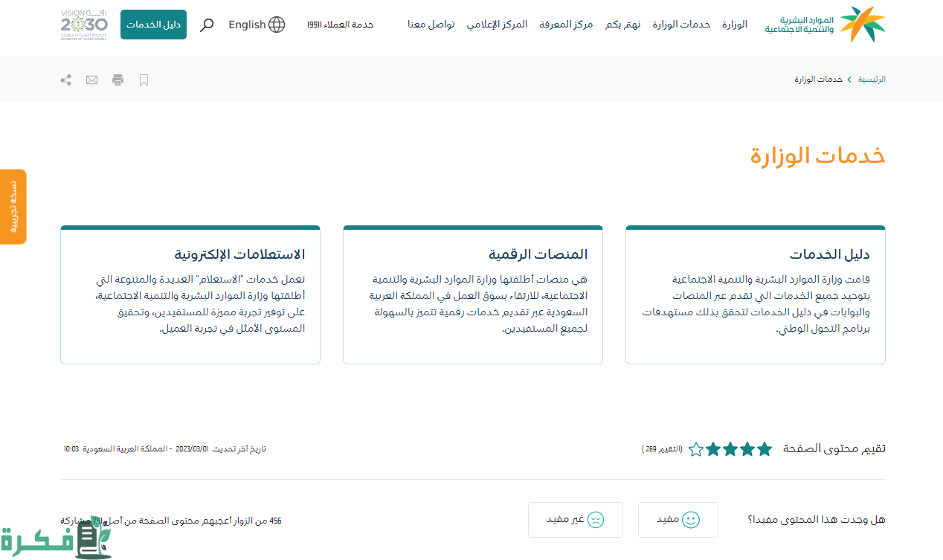Select the مفيد smiley feedback button
Viewport: 943px width, 560px height.
tap(678, 520)
